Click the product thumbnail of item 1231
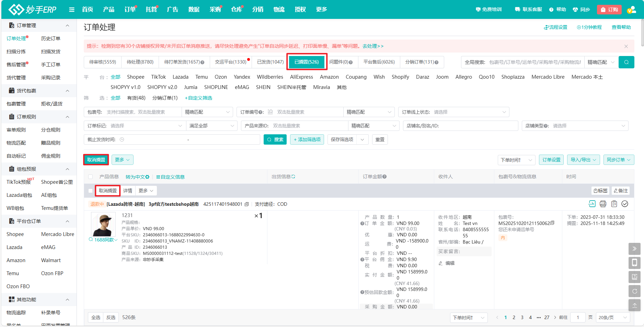Viewport: 644px width, 327px height. tap(103, 224)
